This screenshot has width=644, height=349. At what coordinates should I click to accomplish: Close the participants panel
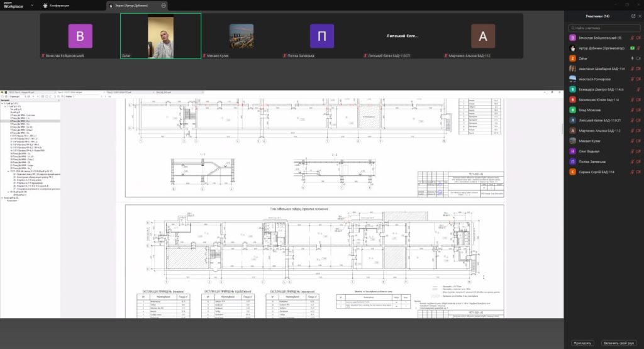640,16
